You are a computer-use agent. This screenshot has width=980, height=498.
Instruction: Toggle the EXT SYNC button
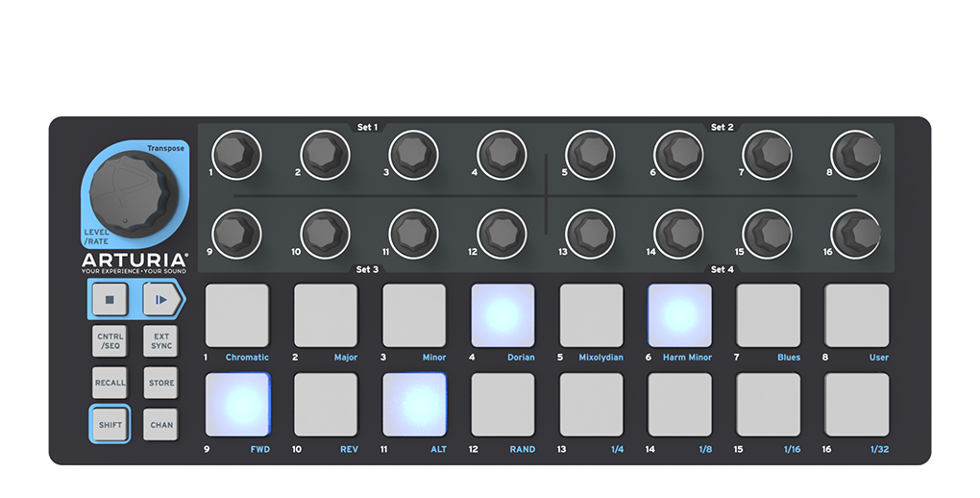(161, 341)
